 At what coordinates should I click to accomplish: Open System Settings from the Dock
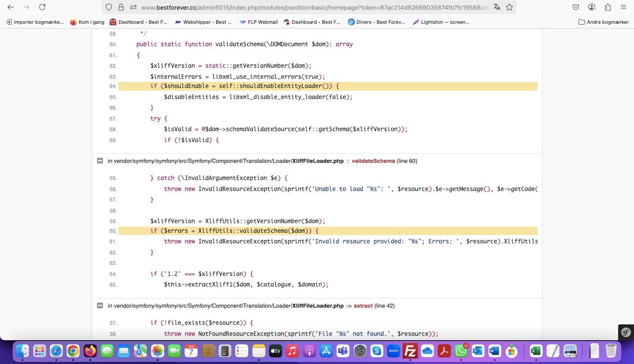360,351
